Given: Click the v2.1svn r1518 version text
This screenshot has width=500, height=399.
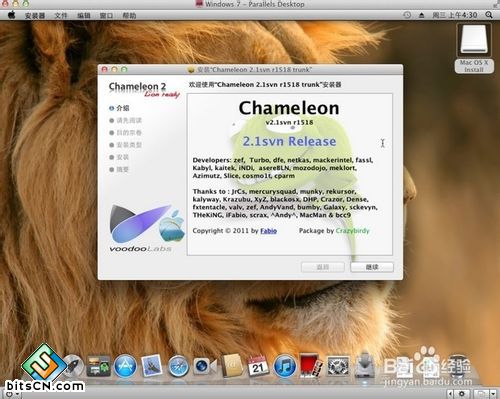Looking at the screenshot, I should tap(289, 122).
